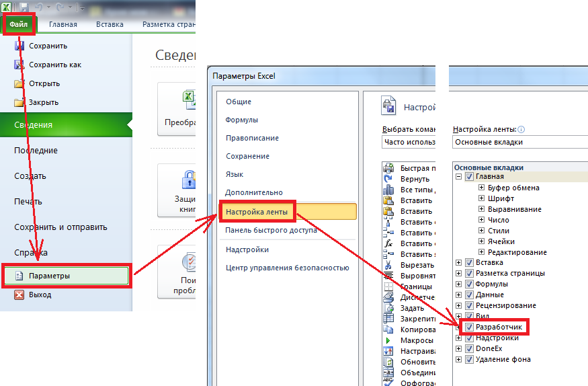Switch to the Вставка ribbon tab
The height and width of the screenshot is (386, 588).
tap(110, 24)
